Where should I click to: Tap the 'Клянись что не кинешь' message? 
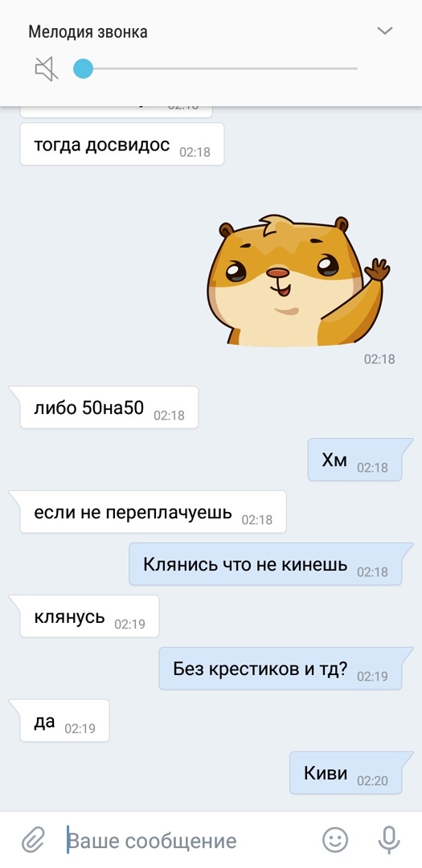coord(265,564)
